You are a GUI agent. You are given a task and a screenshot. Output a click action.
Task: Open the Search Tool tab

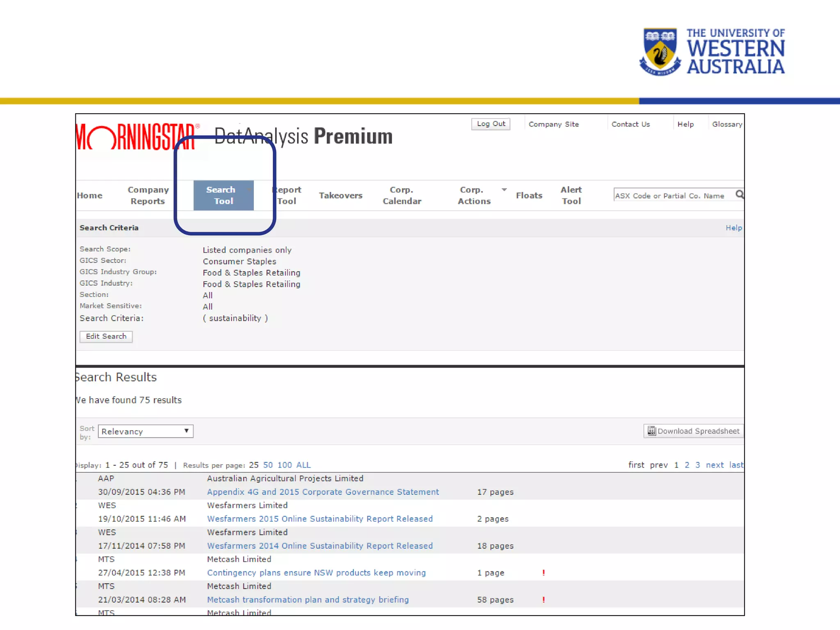tap(223, 195)
